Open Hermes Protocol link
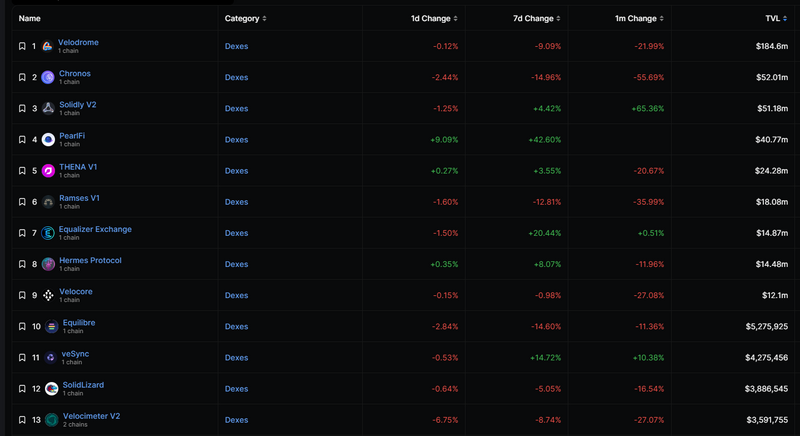 90,260
